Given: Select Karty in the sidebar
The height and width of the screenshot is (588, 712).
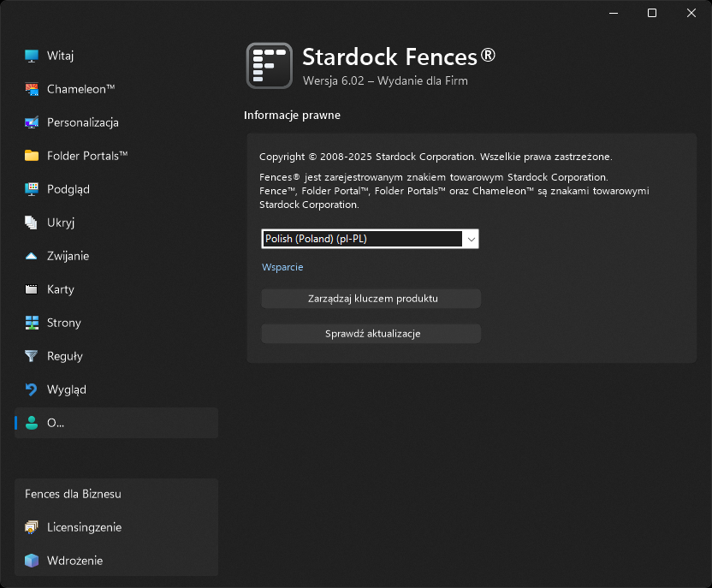Looking at the screenshot, I should coord(116,289).
